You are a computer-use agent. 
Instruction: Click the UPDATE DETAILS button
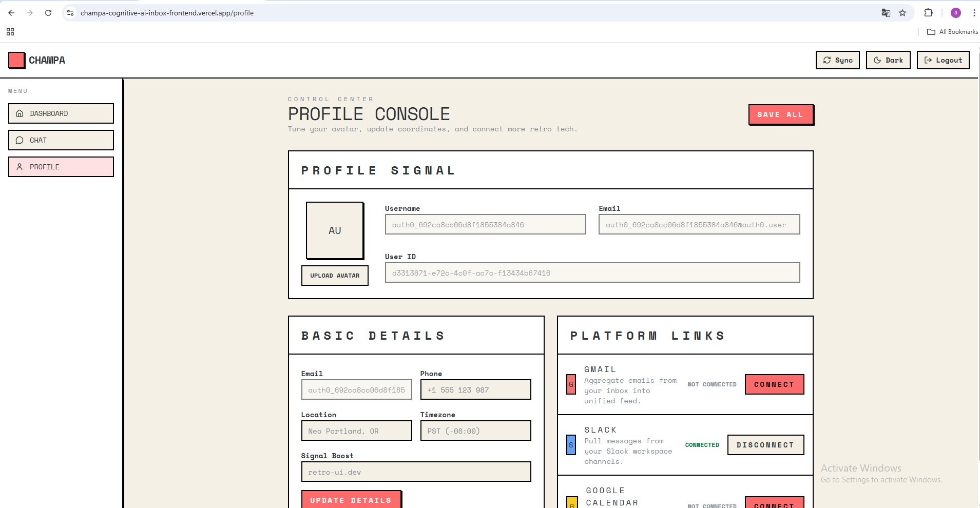tap(351, 500)
